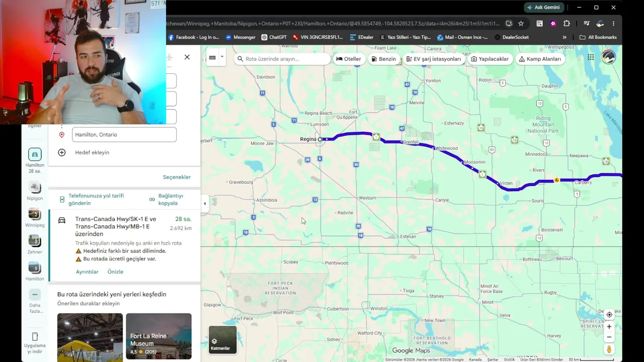644x362 pixels.
Task: Open the Yazı Stilleri bookmark
Action: click(406, 37)
